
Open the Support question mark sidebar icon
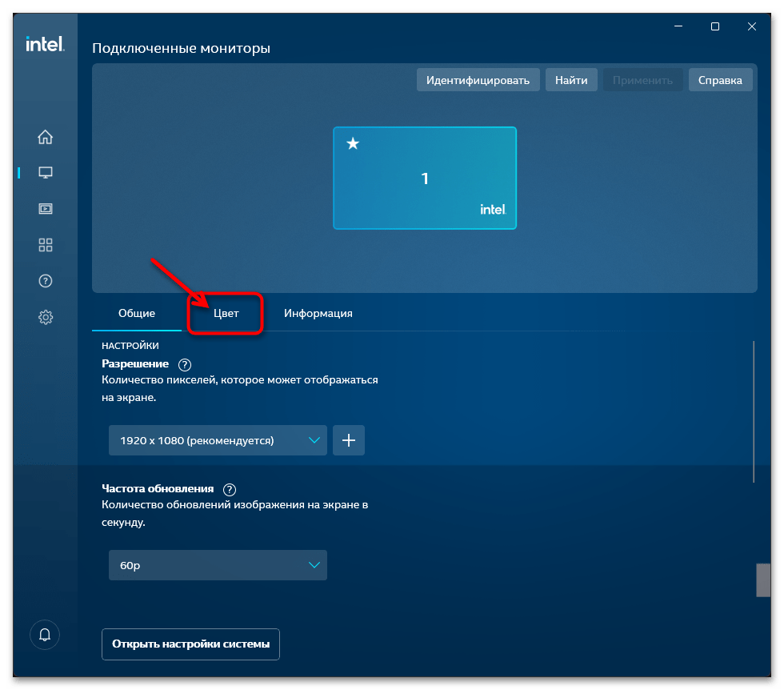point(46,281)
